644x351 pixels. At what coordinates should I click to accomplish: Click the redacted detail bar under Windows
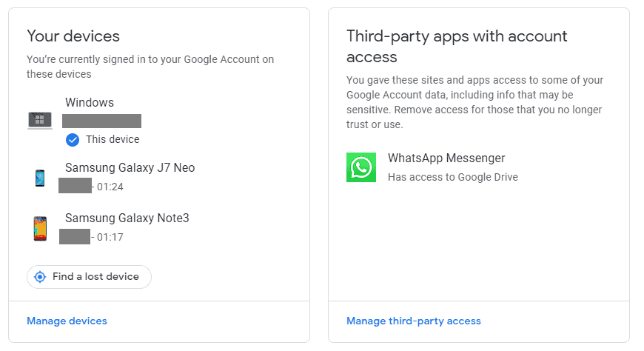101,121
